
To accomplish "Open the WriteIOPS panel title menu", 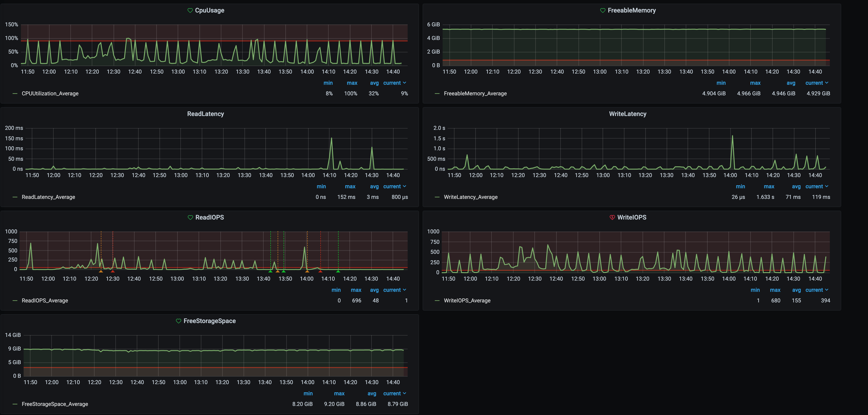I will point(631,217).
